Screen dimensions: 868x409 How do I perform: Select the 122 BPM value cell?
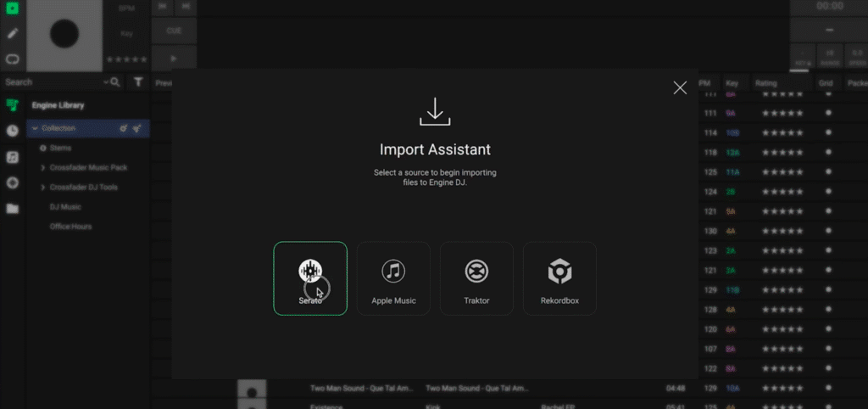pos(710,368)
